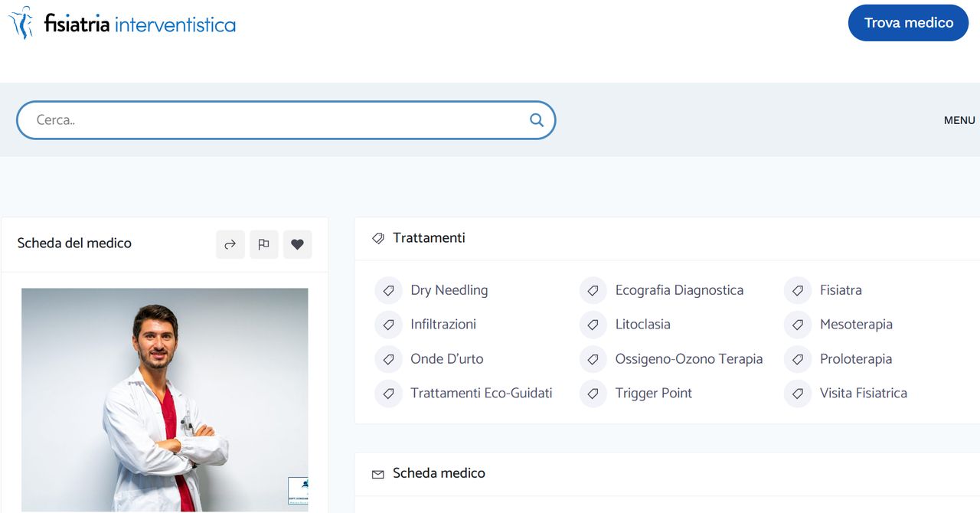Click the fisiatria interventistica logo
980x513 pixels.
[x=122, y=23]
